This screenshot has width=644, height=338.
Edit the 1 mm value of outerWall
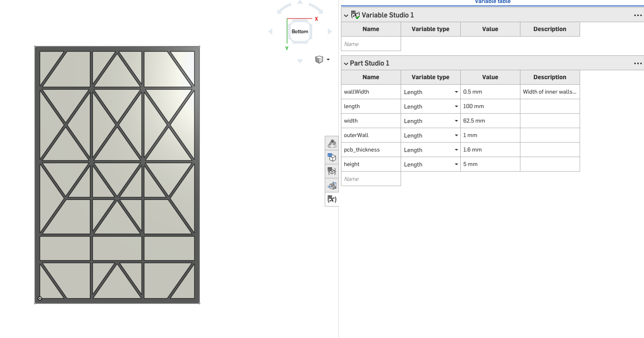tap(490, 135)
